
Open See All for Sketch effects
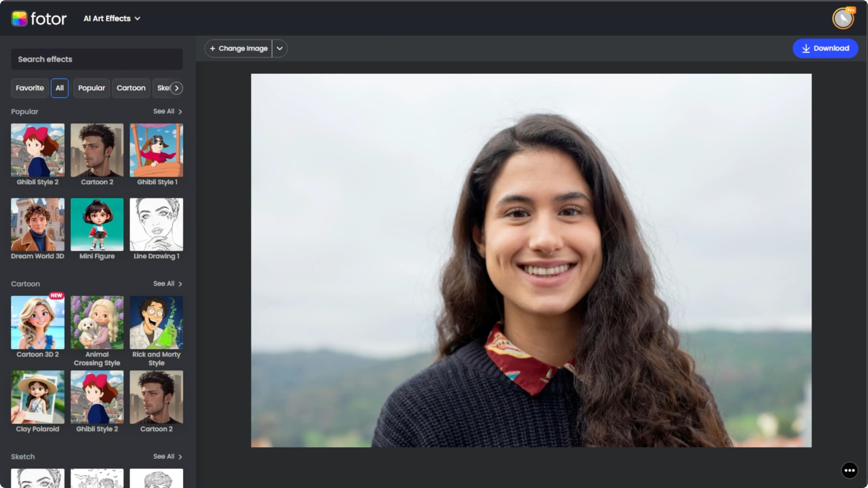[167, 457]
